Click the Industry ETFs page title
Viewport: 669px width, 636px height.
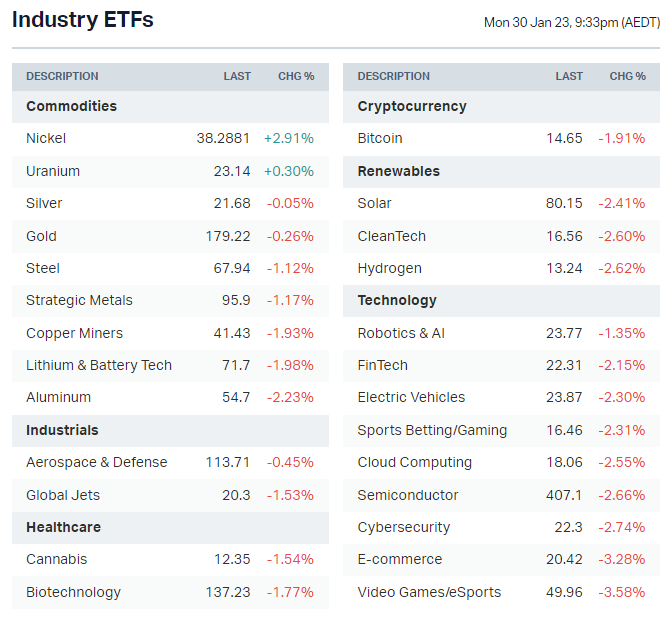click(83, 19)
